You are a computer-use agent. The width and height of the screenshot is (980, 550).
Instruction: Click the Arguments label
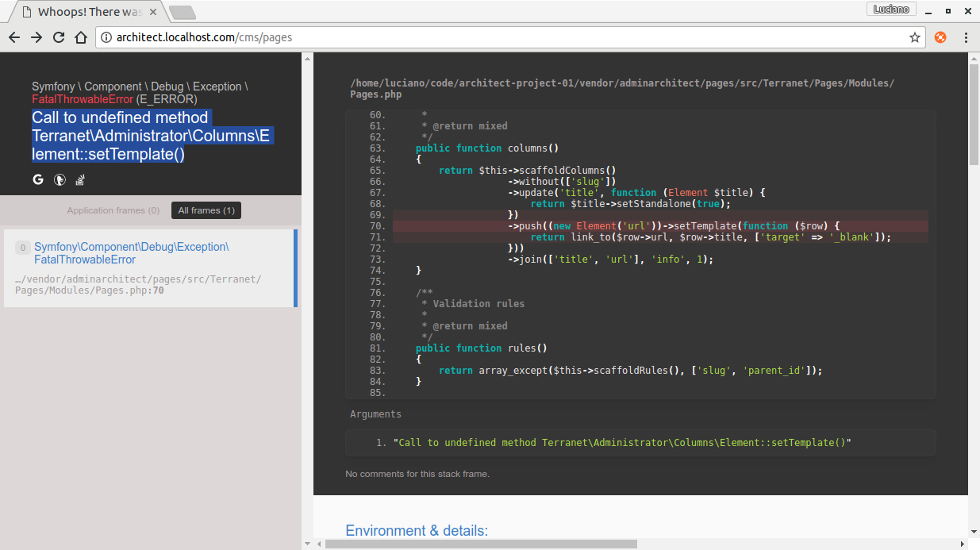(x=375, y=414)
